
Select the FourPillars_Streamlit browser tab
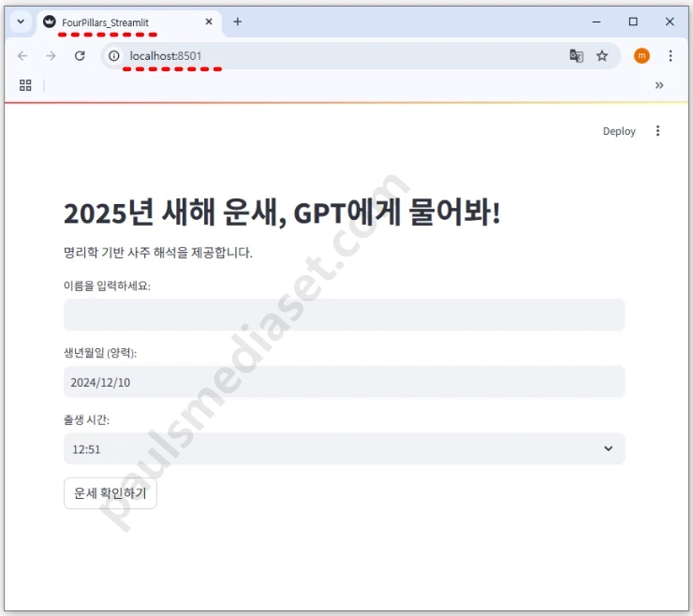click(128, 22)
